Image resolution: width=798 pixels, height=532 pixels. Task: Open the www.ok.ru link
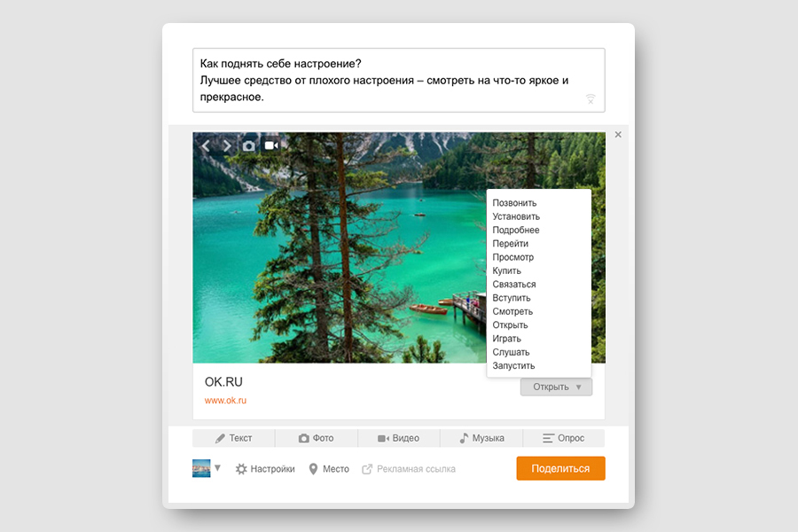point(225,401)
